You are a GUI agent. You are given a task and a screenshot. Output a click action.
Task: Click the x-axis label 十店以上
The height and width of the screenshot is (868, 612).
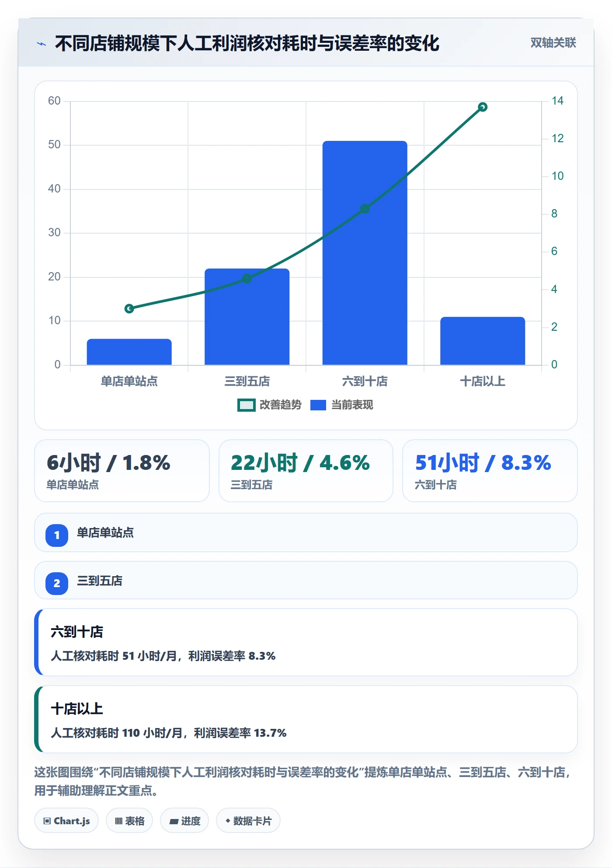(x=483, y=381)
